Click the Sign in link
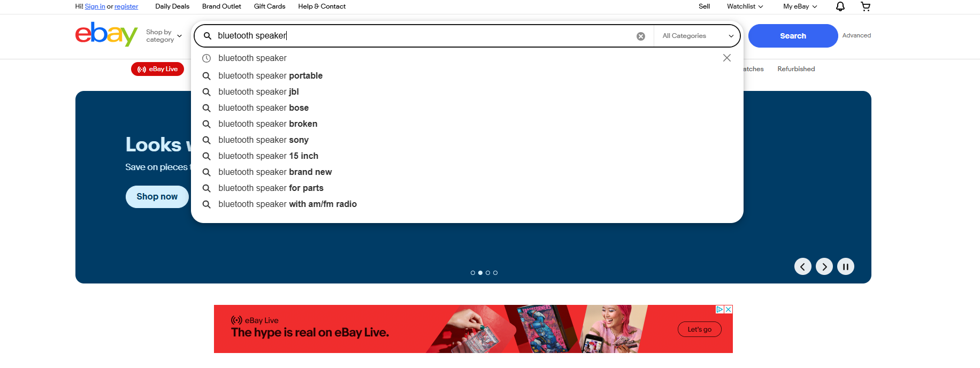Viewport: 980px width, 368px height. [95, 6]
